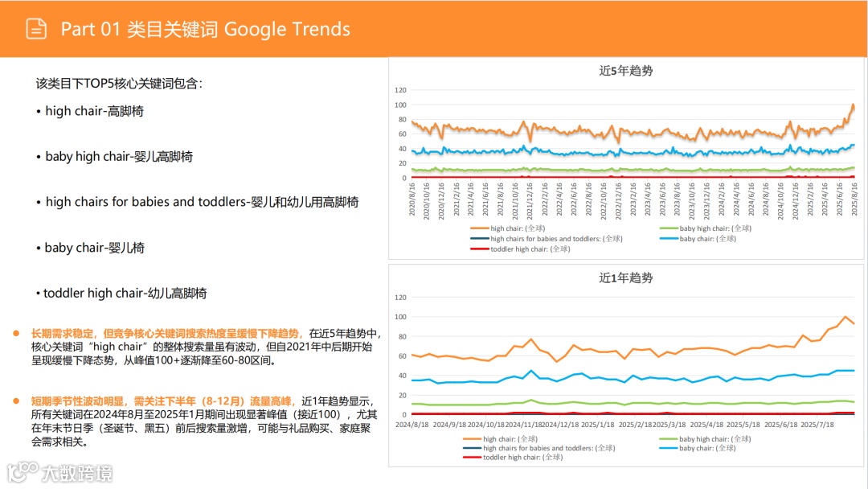Click the '120' y-axis label in 5-year chart
Image resolution: width=868 pixels, height=489 pixels.
(400, 90)
